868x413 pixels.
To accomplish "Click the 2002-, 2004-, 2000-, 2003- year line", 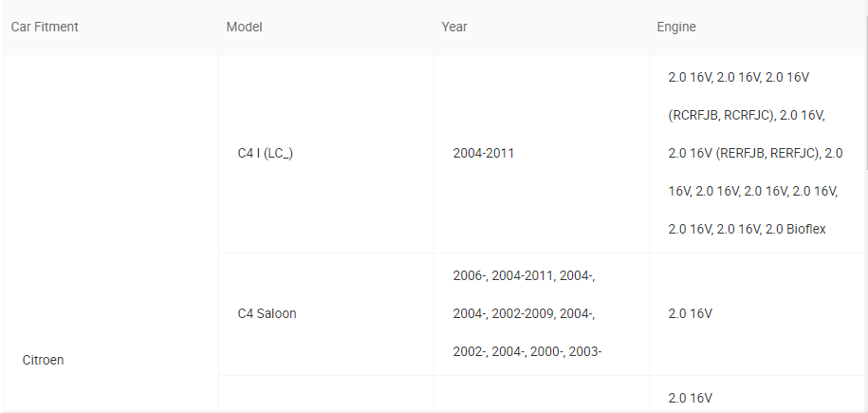I will click(x=527, y=351).
